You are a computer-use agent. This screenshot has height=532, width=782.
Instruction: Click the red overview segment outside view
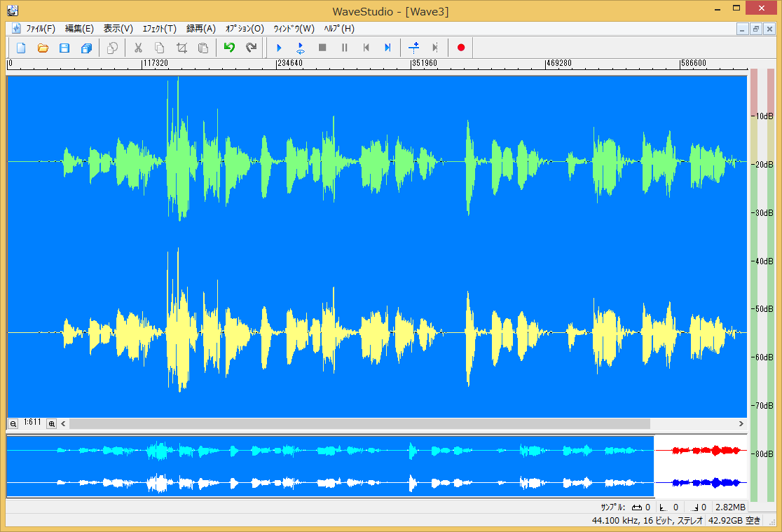[701, 451]
